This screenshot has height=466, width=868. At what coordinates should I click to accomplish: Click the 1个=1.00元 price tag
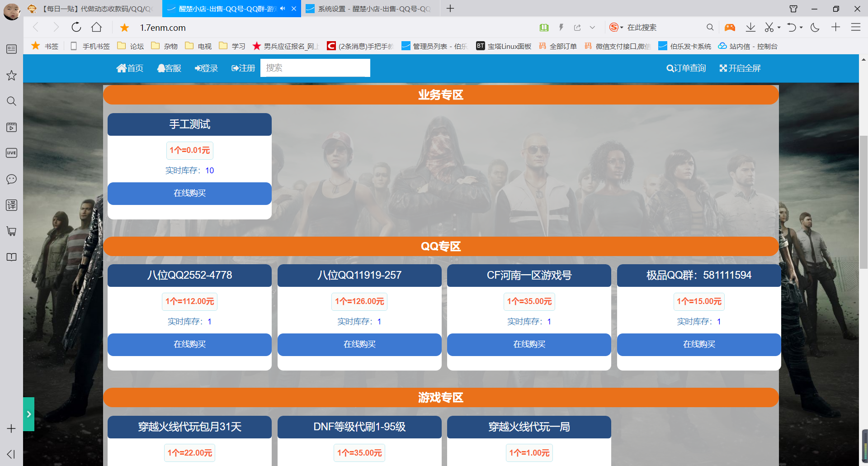(529, 453)
